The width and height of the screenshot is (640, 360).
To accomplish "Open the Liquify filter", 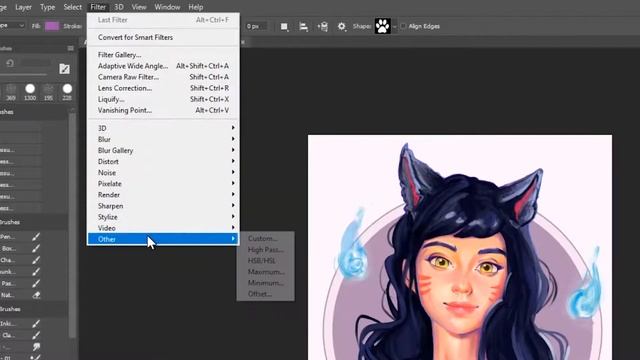I will click(163, 99).
